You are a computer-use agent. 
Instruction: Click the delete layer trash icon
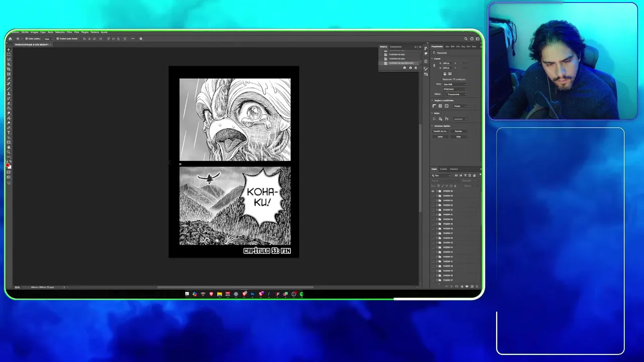click(477, 286)
